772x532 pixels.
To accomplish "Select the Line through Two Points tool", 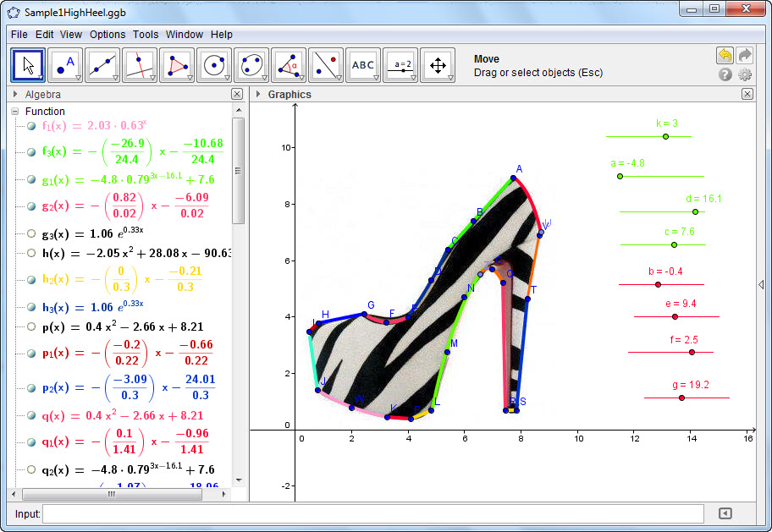I will (x=102, y=65).
